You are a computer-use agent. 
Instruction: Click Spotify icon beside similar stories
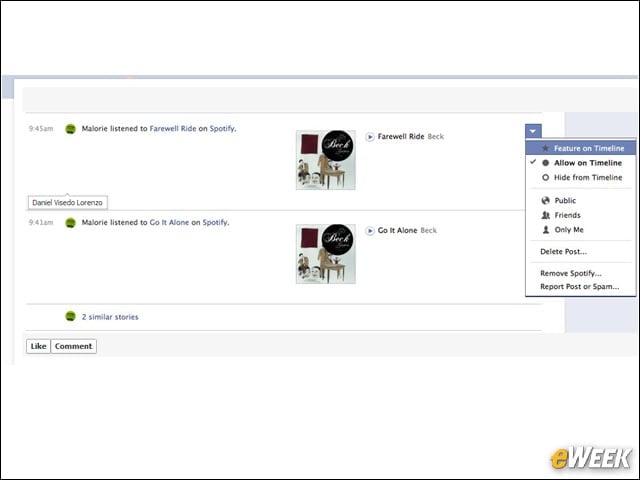[x=71, y=316]
